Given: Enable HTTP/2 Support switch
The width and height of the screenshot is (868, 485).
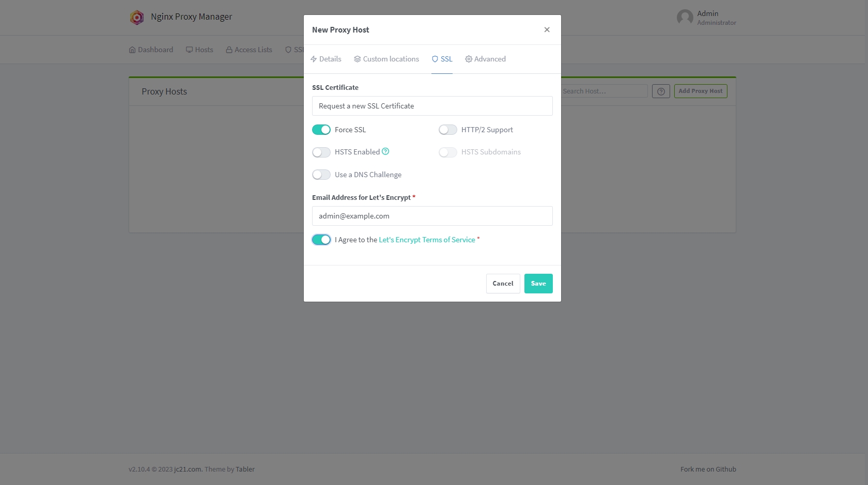Looking at the screenshot, I should (x=448, y=130).
